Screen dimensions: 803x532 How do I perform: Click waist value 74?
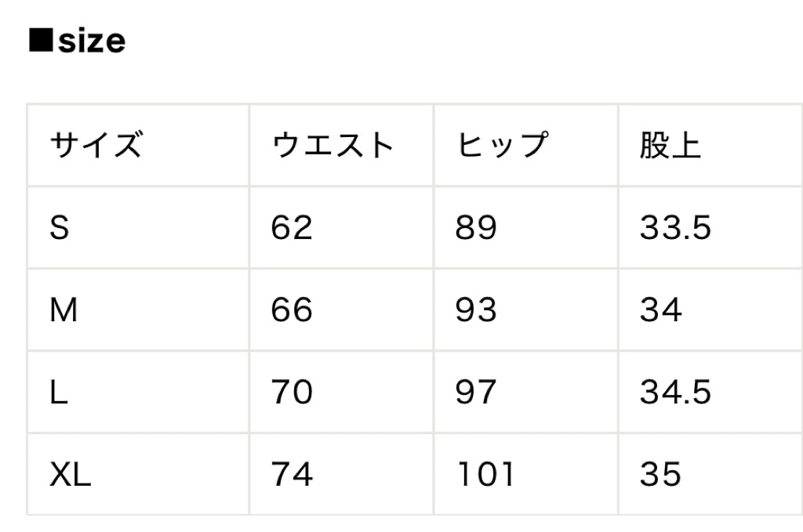[292, 475]
